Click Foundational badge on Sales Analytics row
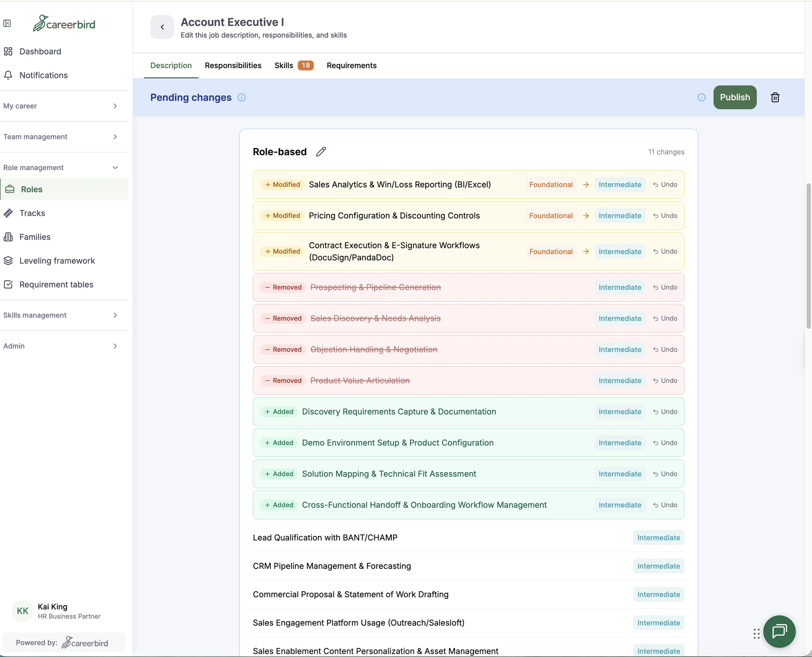The width and height of the screenshot is (812, 657). 551,185
